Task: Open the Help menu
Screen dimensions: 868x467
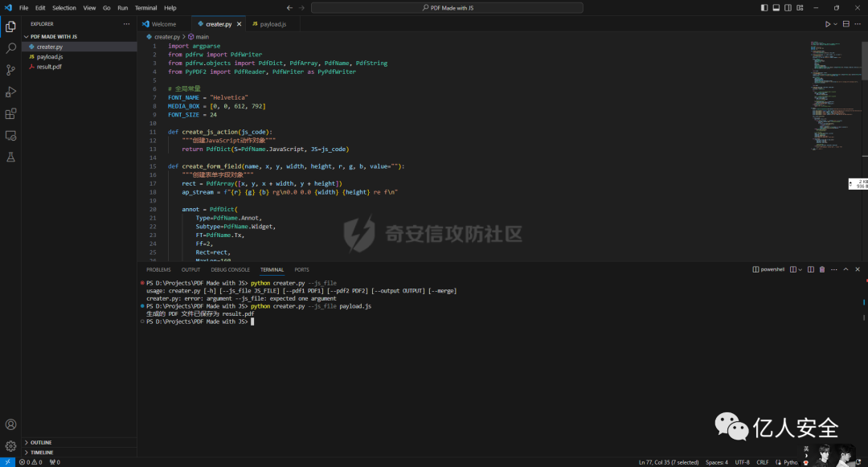Action: (170, 8)
